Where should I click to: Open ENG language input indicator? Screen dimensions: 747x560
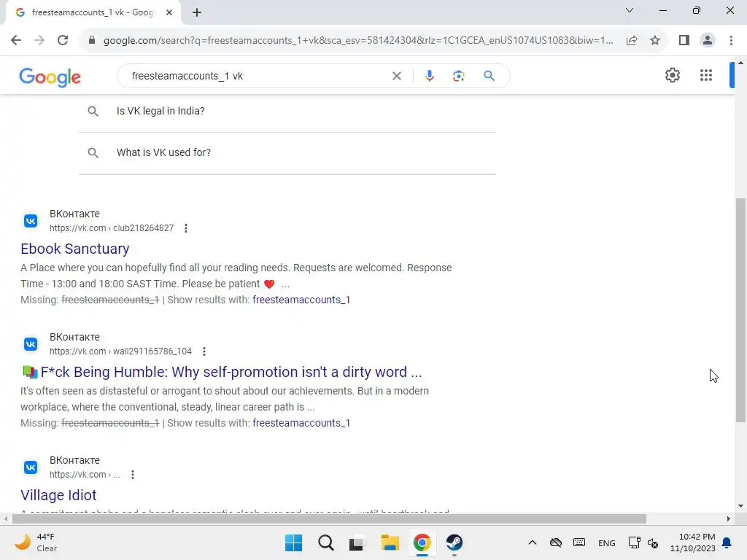point(606,543)
